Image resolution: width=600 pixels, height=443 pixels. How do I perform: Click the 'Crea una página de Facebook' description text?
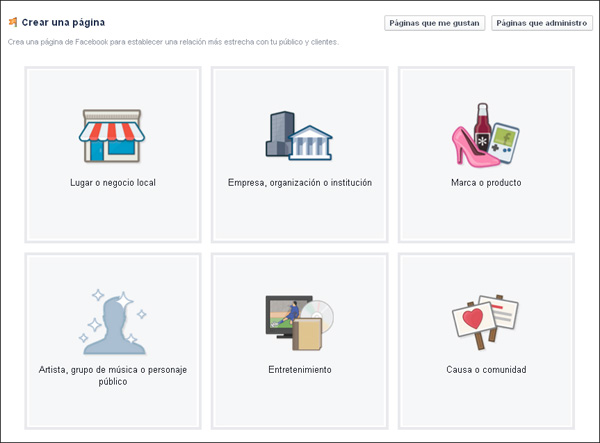point(173,42)
